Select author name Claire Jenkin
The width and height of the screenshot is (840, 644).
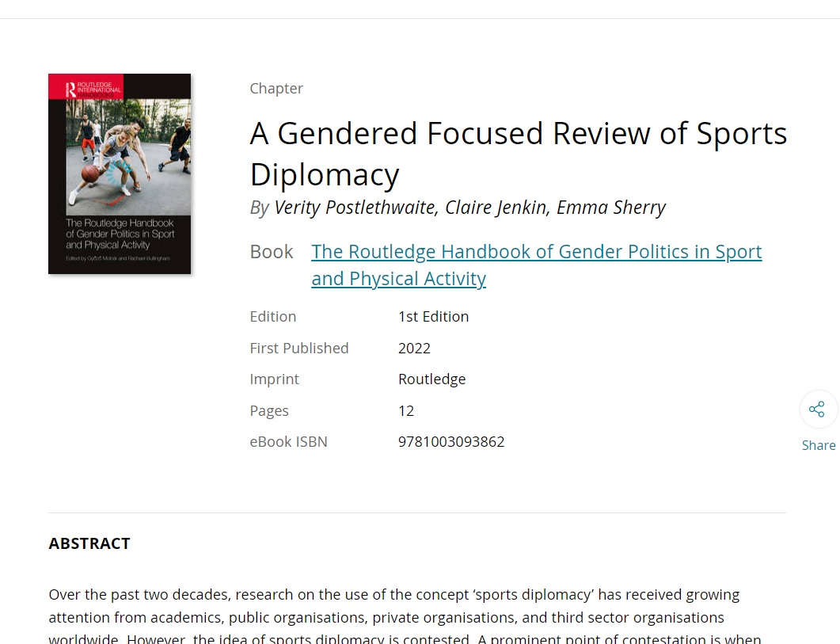[496, 208]
